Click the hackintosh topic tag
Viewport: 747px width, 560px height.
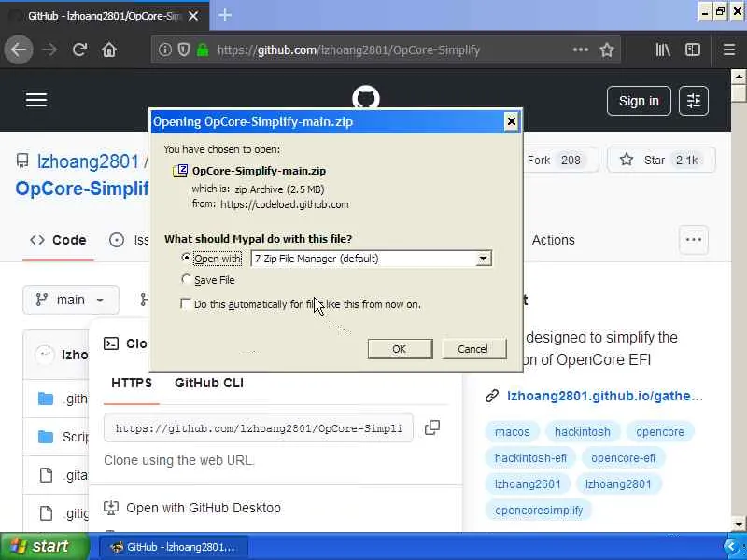[x=582, y=432]
